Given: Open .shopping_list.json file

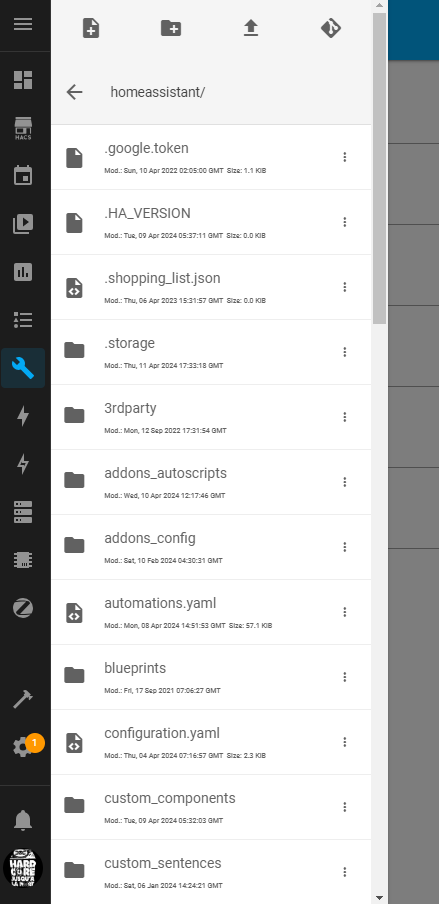Looking at the screenshot, I should tap(211, 287).
